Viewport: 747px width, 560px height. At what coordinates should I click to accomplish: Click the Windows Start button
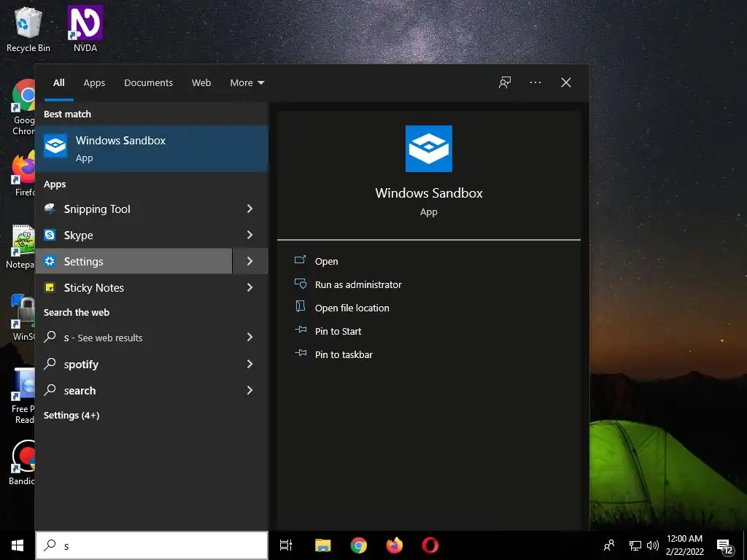[x=18, y=545]
